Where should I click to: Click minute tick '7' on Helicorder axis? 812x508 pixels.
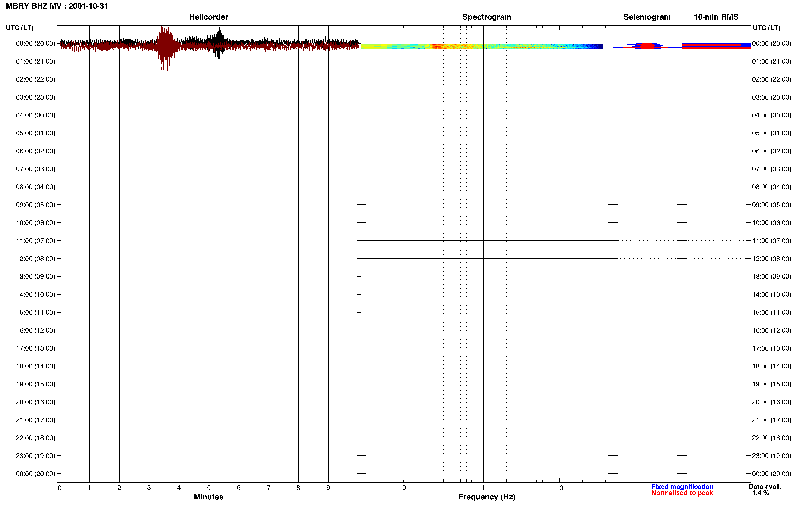(x=269, y=488)
